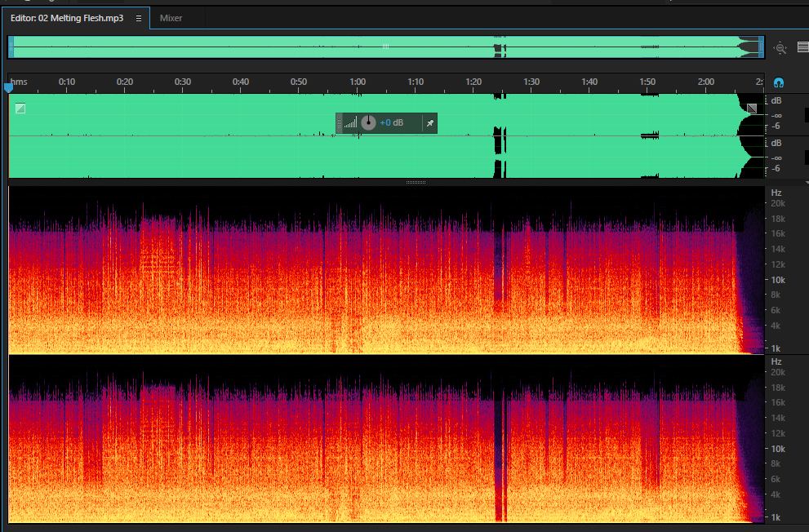Image resolution: width=809 pixels, height=532 pixels.
Task: Click 0:50 on the time ruler
Action: (x=299, y=82)
